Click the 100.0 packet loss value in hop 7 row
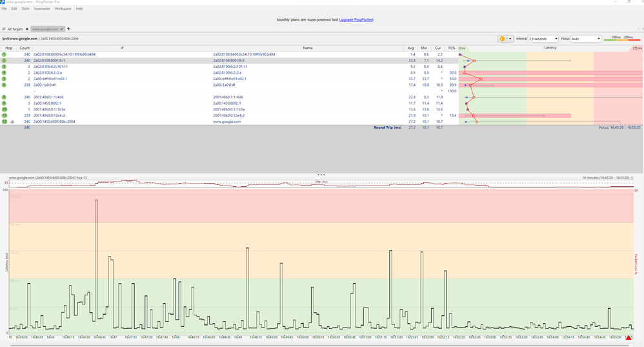This screenshot has height=347, width=644. pyautogui.click(x=452, y=91)
